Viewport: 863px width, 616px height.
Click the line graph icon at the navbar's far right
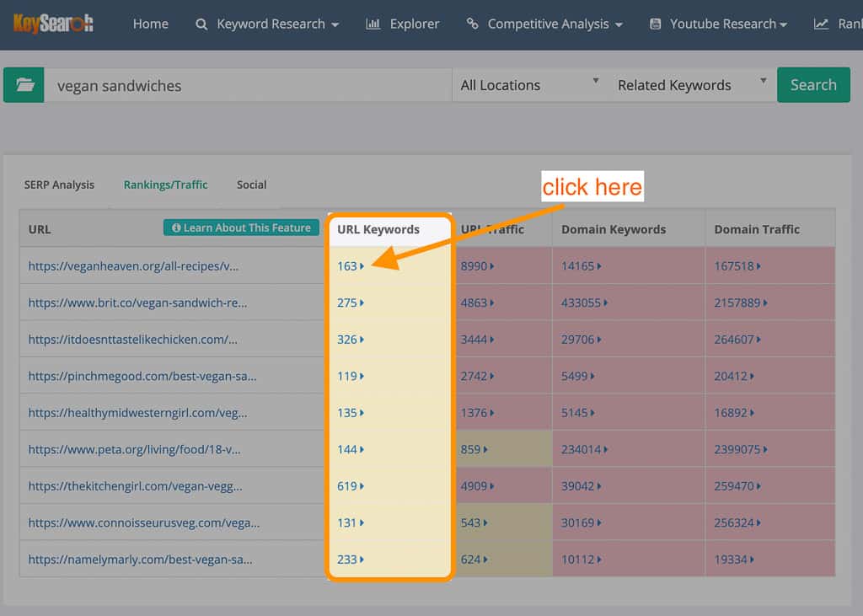[x=820, y=24]
